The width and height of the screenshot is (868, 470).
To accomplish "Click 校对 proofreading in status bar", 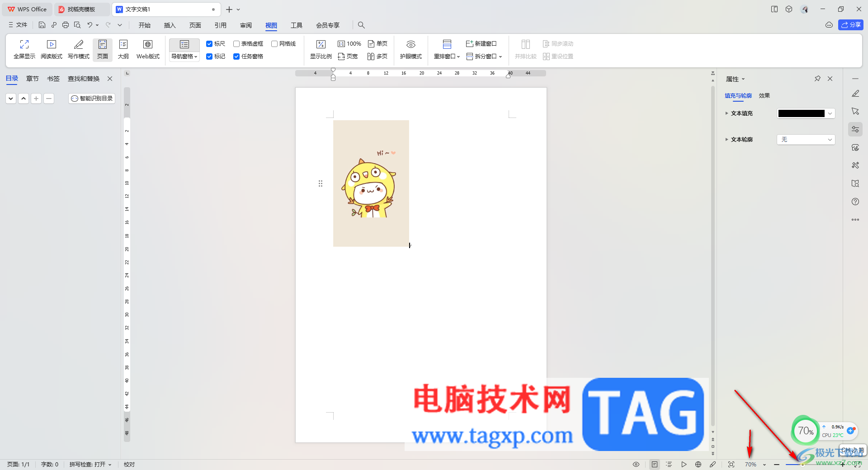I will tap(129, 465).
